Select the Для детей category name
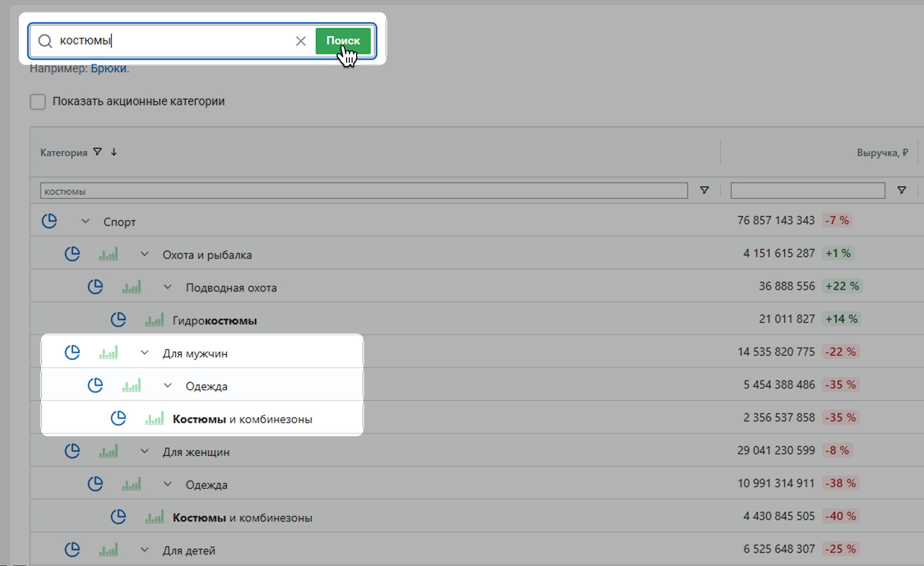 [x=189, y=550]
